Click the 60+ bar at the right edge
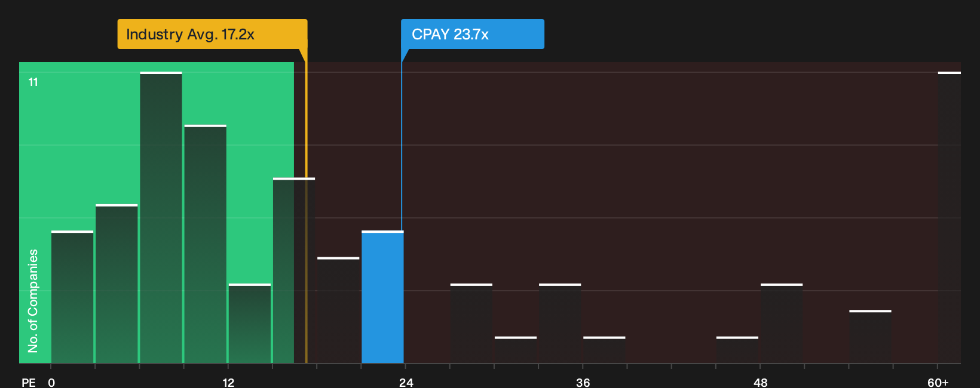This screenshot has height=388, width=980. click(949, 217)
